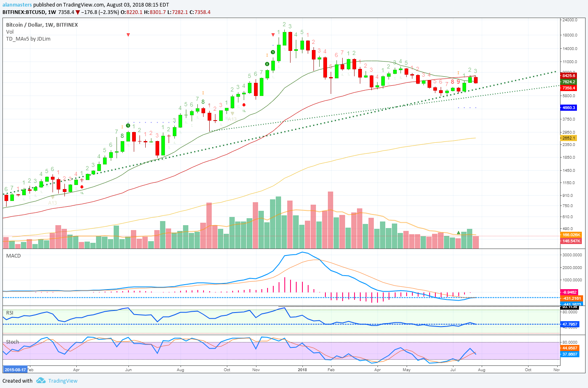
Task: Click the 14000.0 price axis label
Action: pos(570,49)
